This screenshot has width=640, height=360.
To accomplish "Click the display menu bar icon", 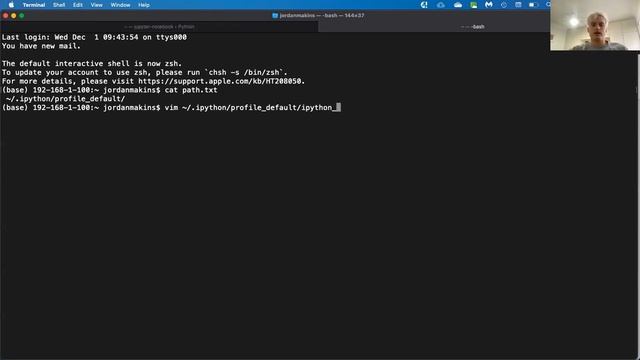I will 518,5.
